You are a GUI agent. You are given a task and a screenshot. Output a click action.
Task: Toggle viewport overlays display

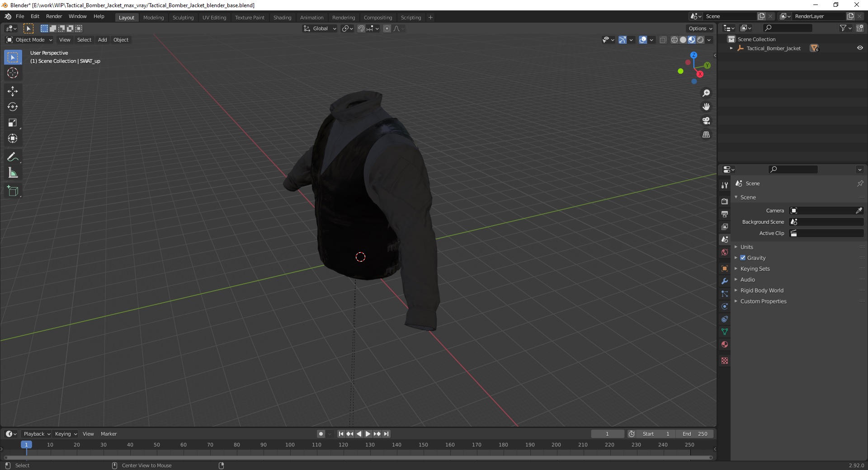click(643, 40)
